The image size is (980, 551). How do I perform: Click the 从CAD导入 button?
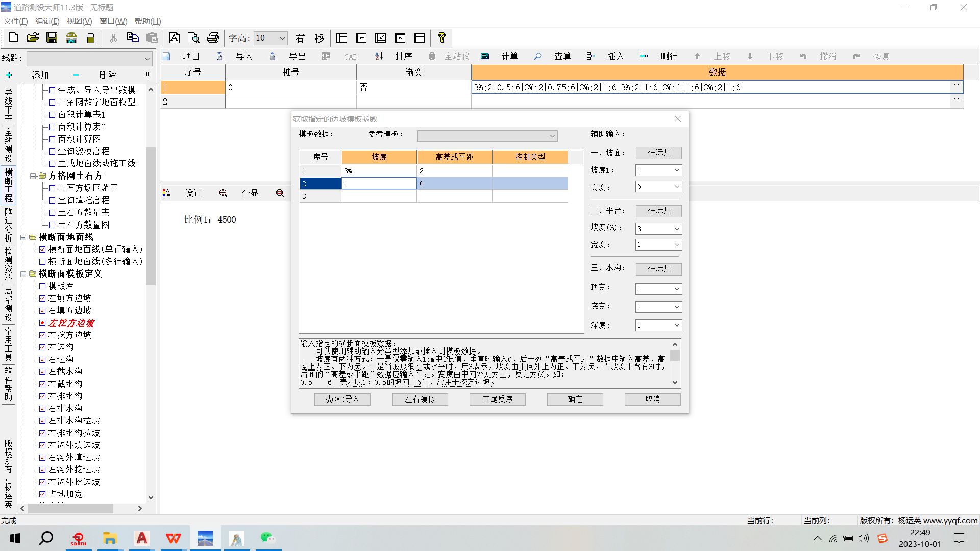pos(342,399)
